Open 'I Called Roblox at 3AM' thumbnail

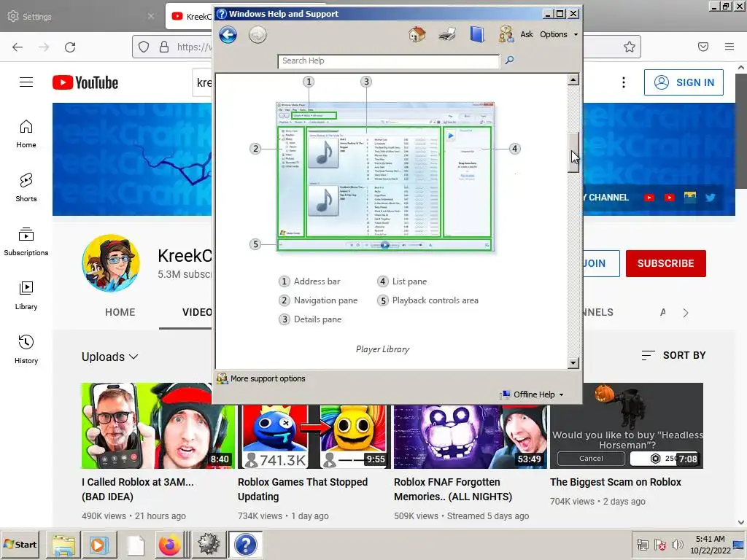(158, 426)
